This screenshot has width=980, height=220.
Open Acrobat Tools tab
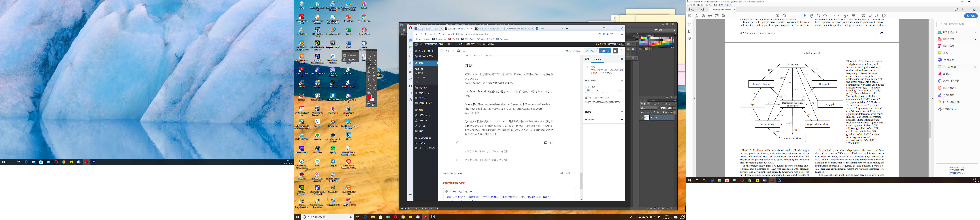701,9
